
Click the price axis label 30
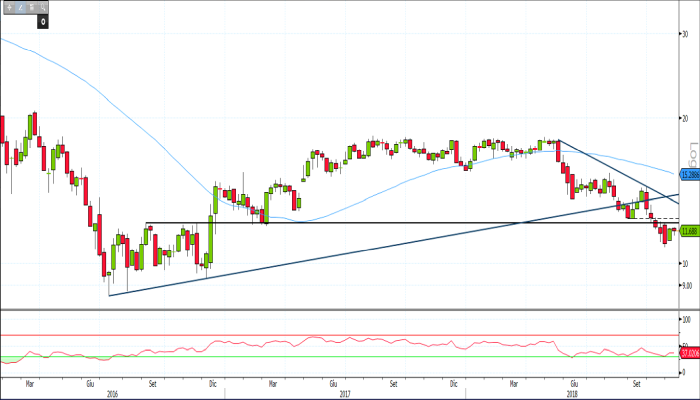[x=685, y=33]
